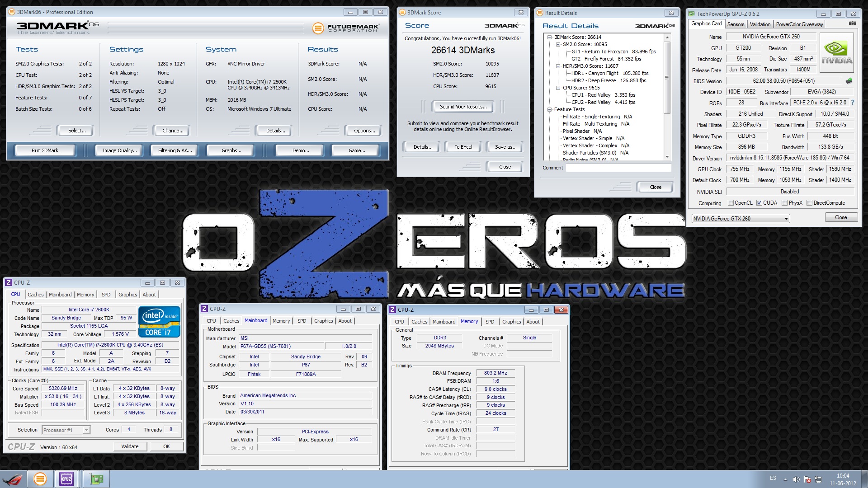Click the 3DMark Score window title icon
The width and height of the screenshot is (868, 488).
tap(402, 12)
